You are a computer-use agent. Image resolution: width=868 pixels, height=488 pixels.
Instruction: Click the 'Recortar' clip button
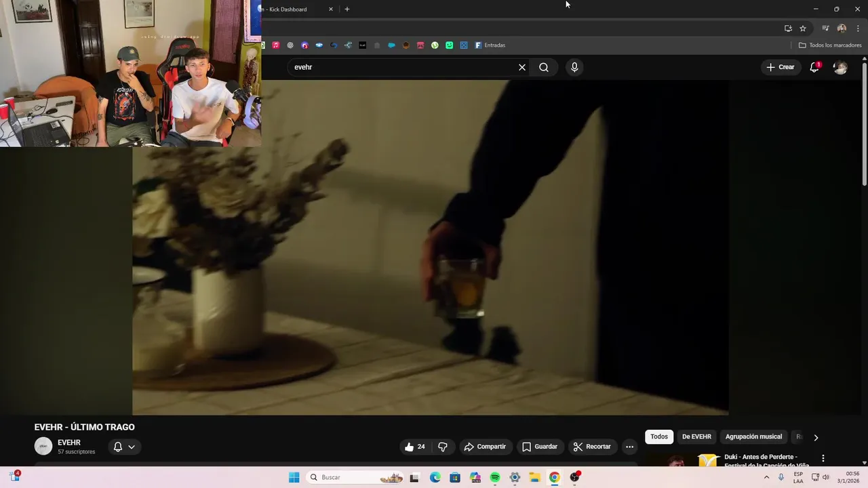tap(592, 447)
